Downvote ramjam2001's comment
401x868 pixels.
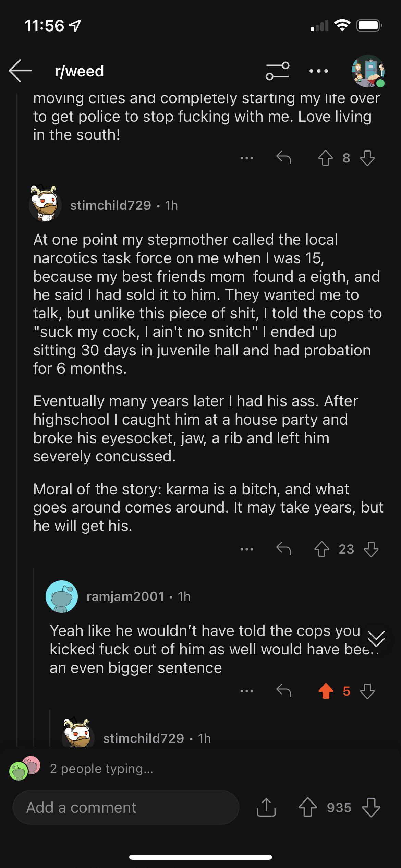point(367,691)
